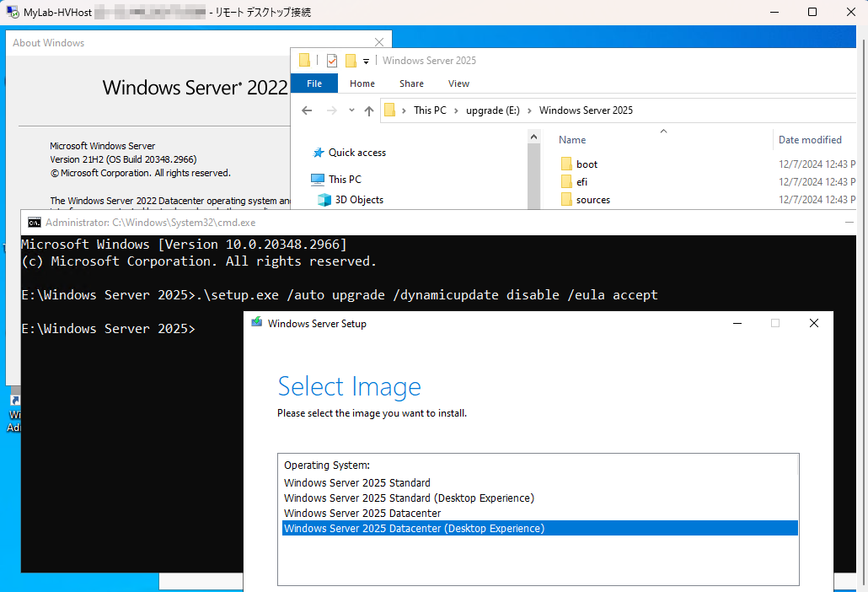
Task: Click the Date modified column header
Action: [812, 140]
